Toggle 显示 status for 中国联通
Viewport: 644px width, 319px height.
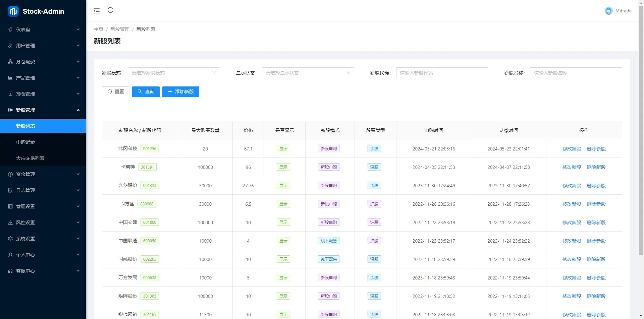pyautogui.click(x=283, y=241)
